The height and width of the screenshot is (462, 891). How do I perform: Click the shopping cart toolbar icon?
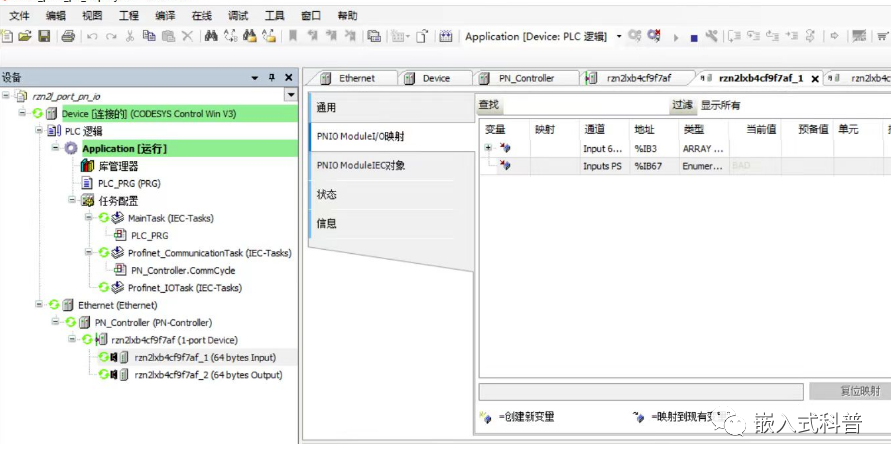[885, 36]
